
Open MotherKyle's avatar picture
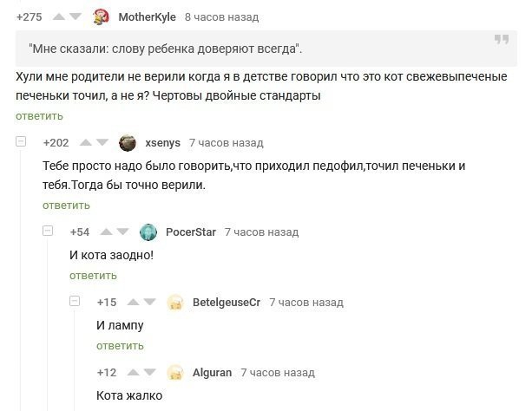[100, 16]
